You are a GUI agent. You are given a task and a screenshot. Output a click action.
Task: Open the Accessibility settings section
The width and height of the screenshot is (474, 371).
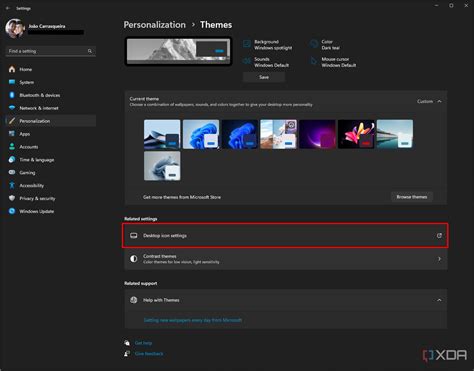[51, 185]
